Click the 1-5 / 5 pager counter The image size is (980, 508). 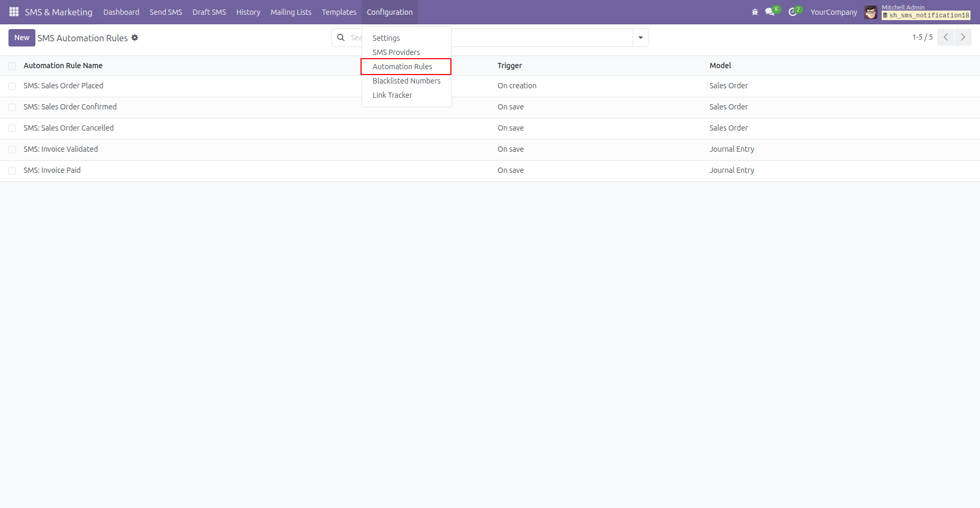point(922,37)
